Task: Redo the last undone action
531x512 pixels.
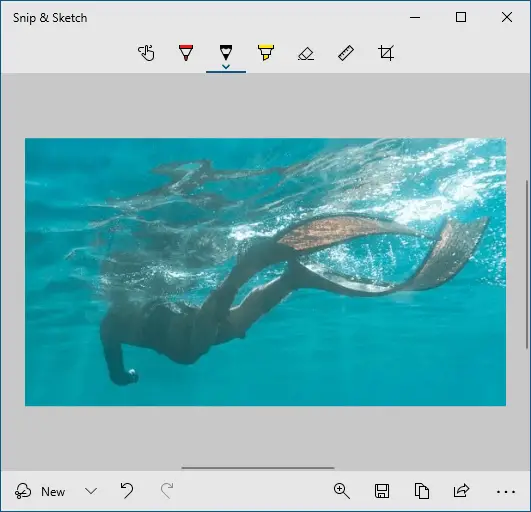Action: pyautogui.click(x=167, y=491)
